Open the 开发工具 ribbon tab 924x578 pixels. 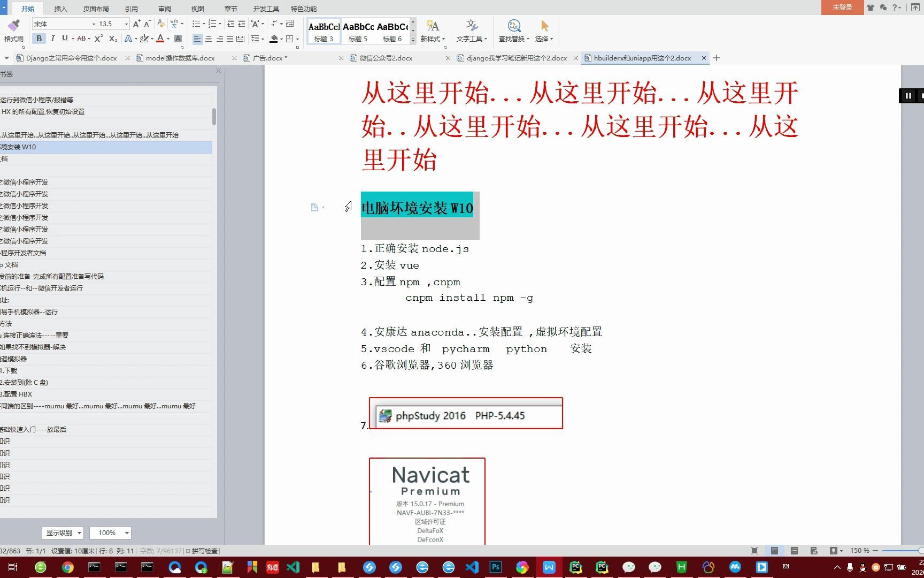[x=266, y=9]
